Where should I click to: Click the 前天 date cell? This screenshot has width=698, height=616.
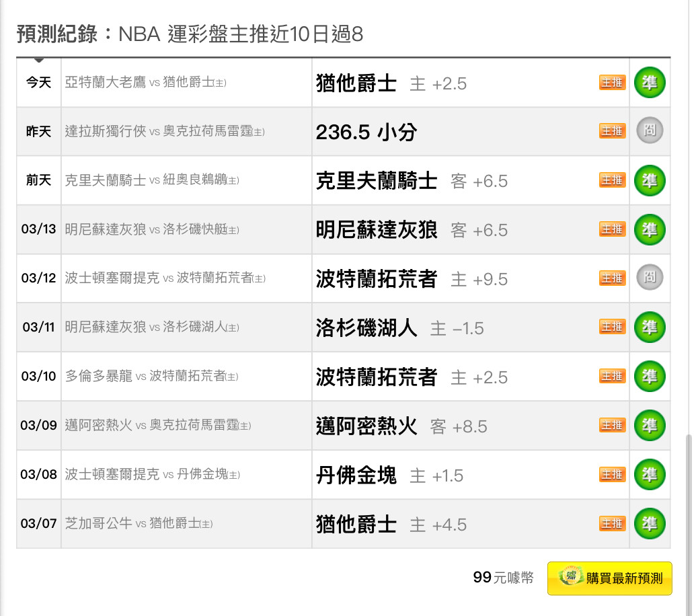(x=39, y=180)
